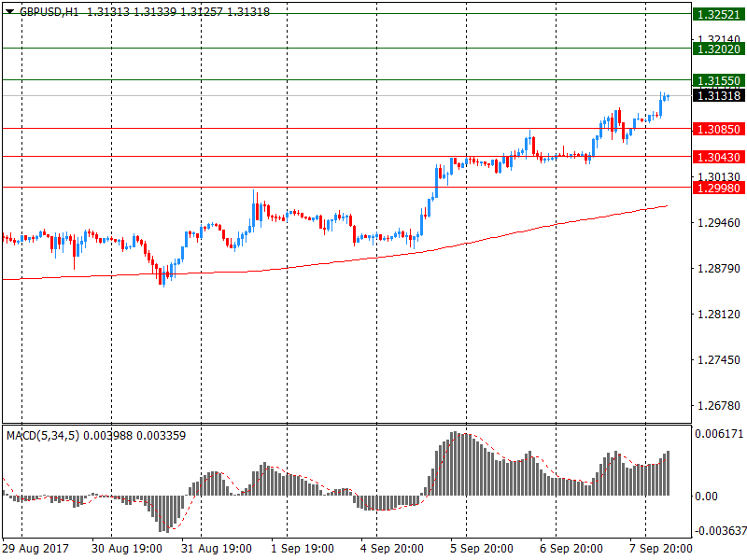Click the MACD scale value 0.006171
Viewport: 747px width, 560px height.
click(x=719, y=434)
